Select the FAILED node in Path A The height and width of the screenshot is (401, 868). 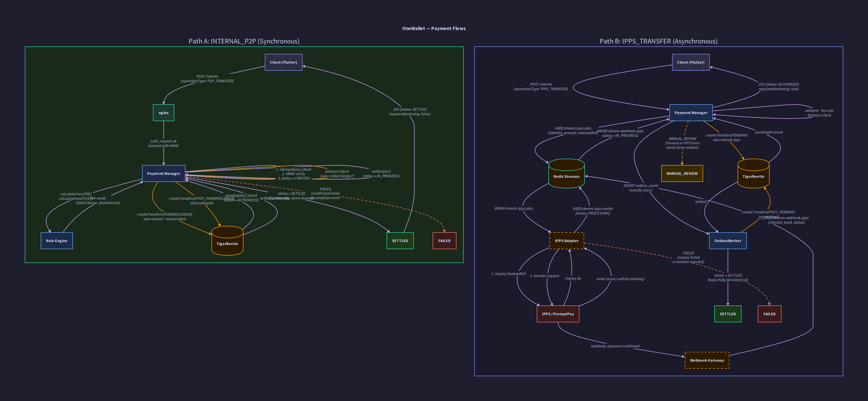click(444, 241)
